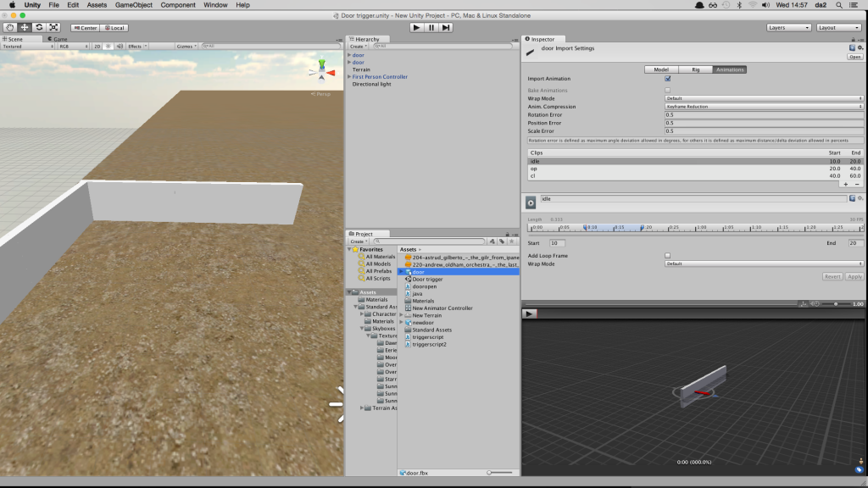The height and width of the screenshot is (488, 868).
Task: Switch to the Rig tab
Action: click(695, 69)
